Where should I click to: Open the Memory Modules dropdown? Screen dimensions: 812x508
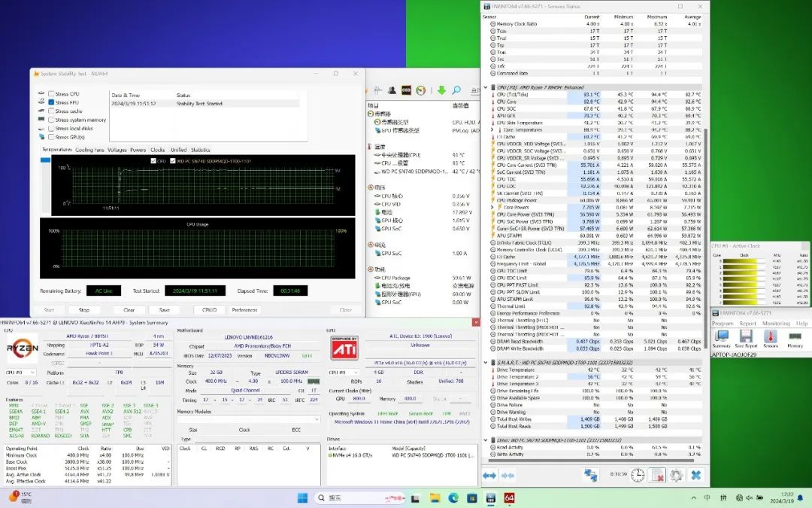coord(248,421)
